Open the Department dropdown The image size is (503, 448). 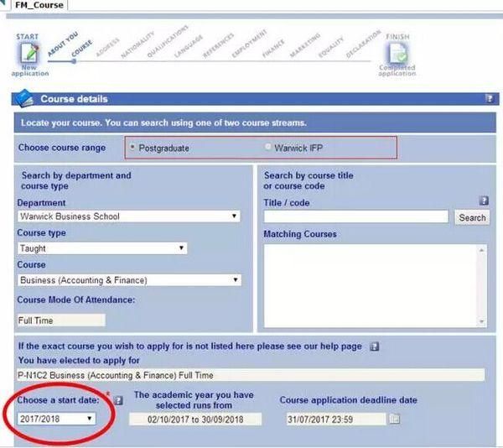tap(129, 216)
